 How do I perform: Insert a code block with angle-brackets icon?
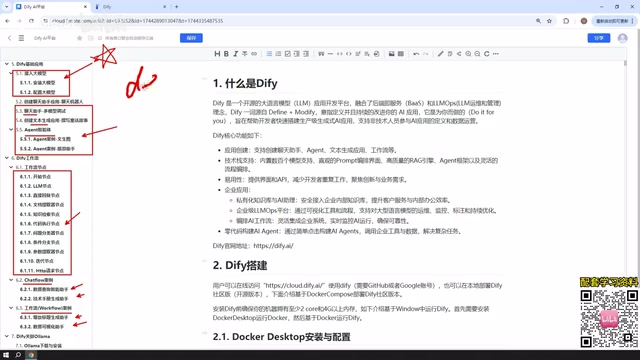(x=349, y=54)
